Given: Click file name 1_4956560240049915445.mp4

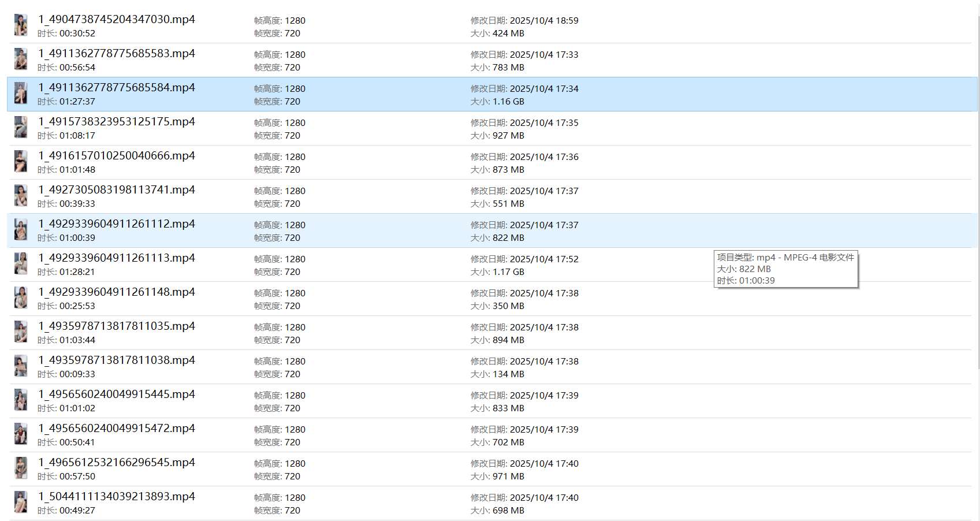Looking at the screenshot, I should pos(117,395).
